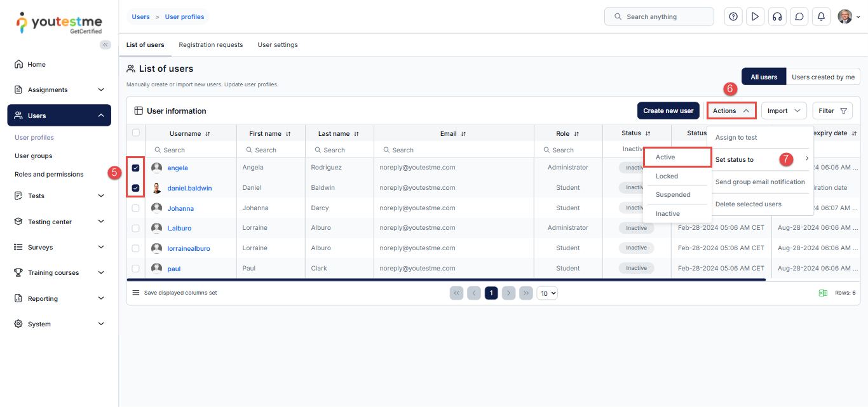Open the daniel.baldwin username link

189,188
